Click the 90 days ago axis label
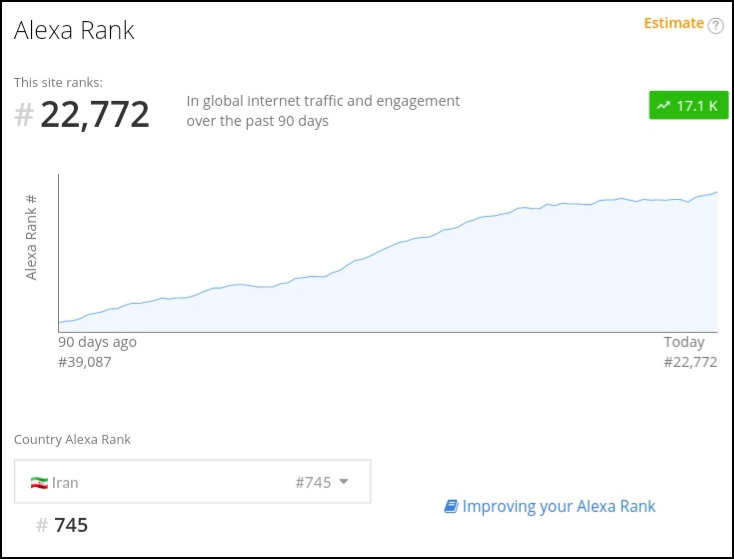The width and height of the screenshot is (734, 559). (97, 342)
